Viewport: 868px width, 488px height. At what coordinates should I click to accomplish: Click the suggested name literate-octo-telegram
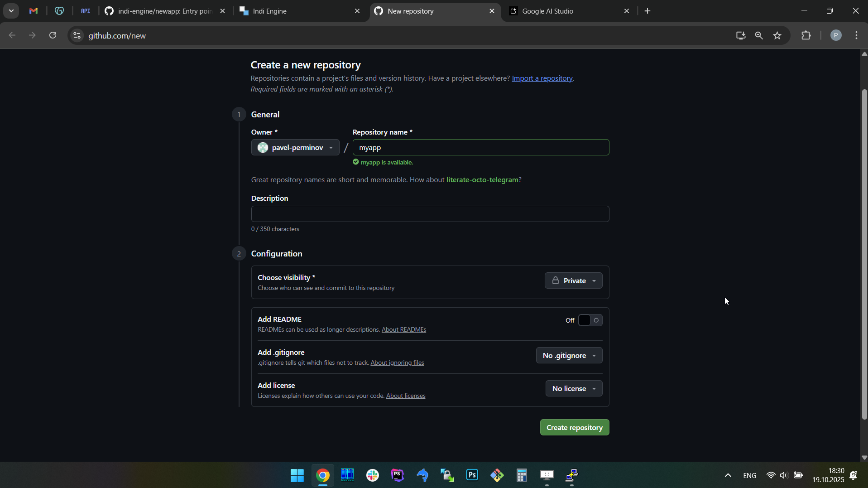(482, 180)
